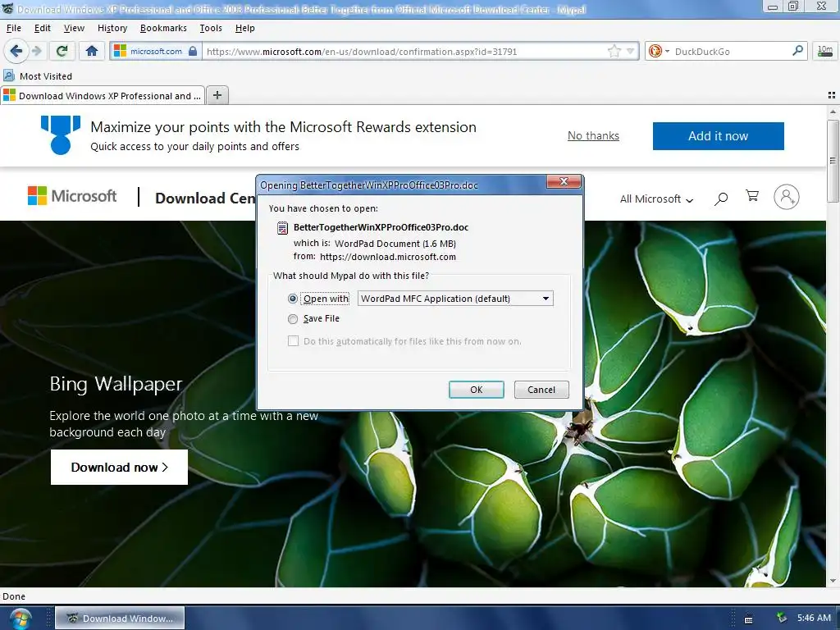Click the 10m toolbar icon

pyautogui.click(x=825, y=52)
